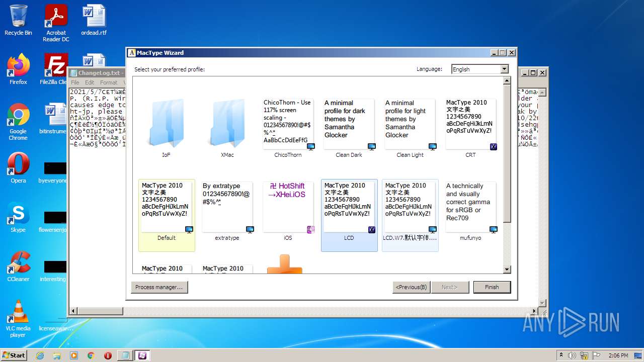
Task: Launch Chrome from the taskbar
Action: tap(91, 355)
